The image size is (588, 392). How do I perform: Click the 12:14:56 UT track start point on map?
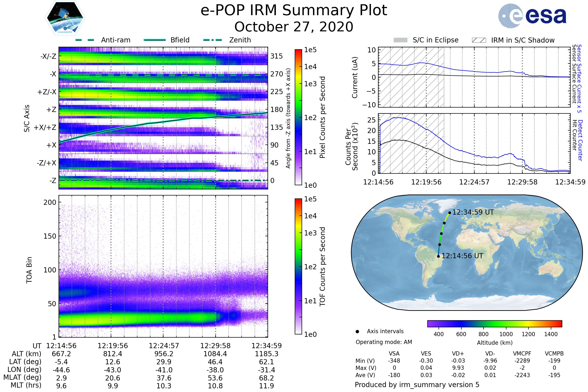[x=438, y=256]
